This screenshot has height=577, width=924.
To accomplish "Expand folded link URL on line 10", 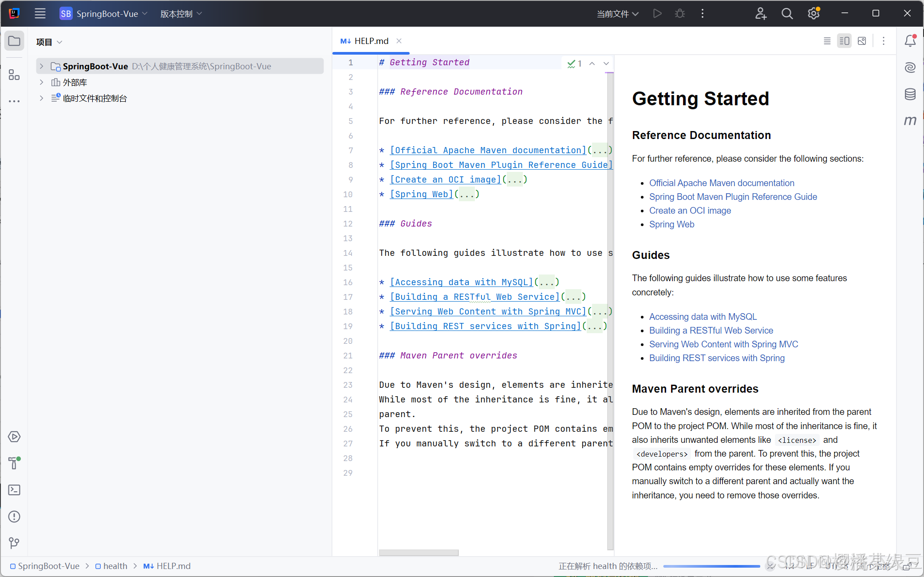I will click(467, 194).
